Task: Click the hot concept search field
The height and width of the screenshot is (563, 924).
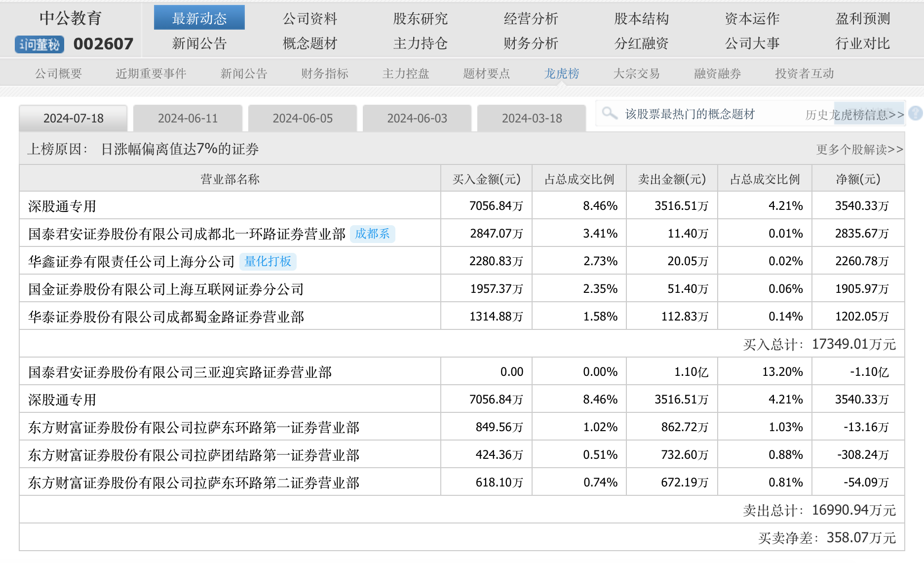Action: click(701, 114)
